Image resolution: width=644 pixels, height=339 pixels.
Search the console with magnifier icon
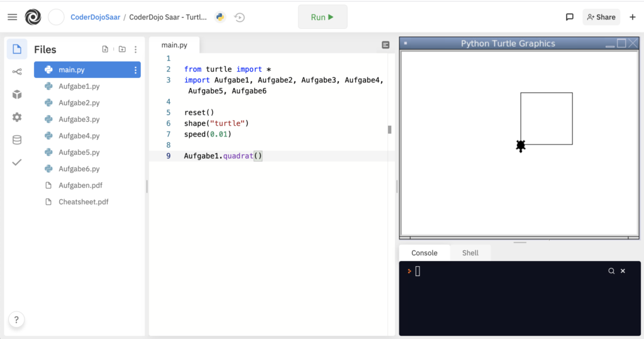pos(611,271)
